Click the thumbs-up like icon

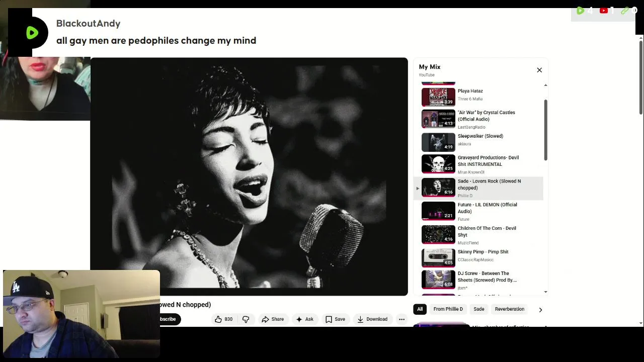[218, 319]
